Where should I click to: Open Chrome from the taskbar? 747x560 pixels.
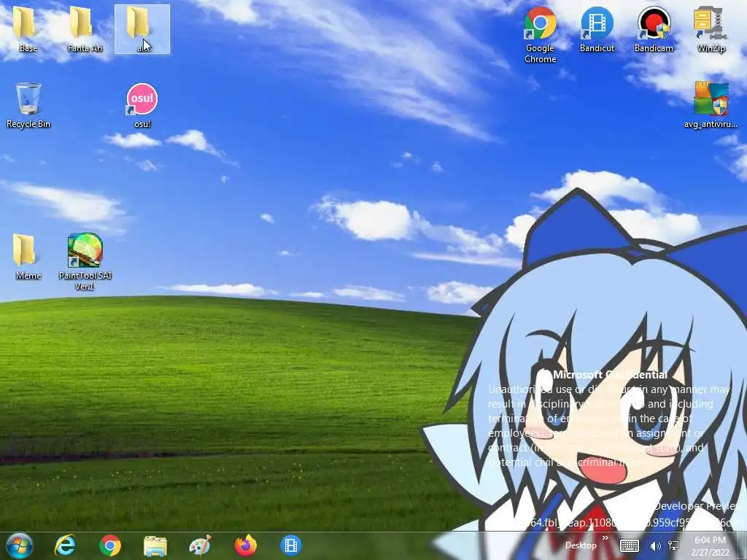click(110, 545)
